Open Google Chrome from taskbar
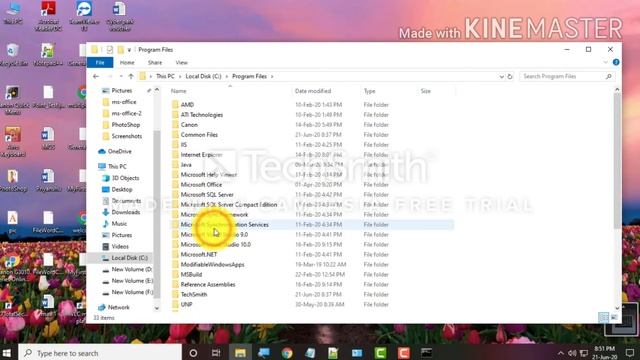This screenshot has height=360, width=640. click(287, 353)
